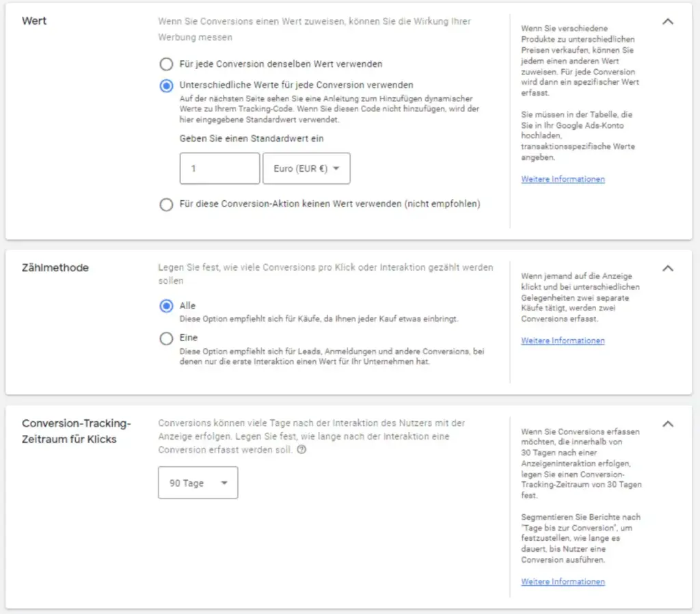Click 'Conversion-Tracking-Zeitraum für Klicks' heading

76,431
